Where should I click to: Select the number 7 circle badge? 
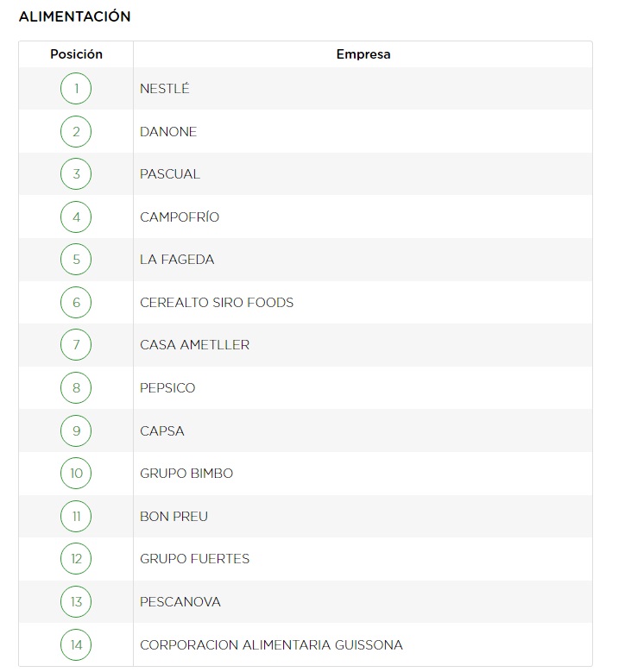[76, 345]
